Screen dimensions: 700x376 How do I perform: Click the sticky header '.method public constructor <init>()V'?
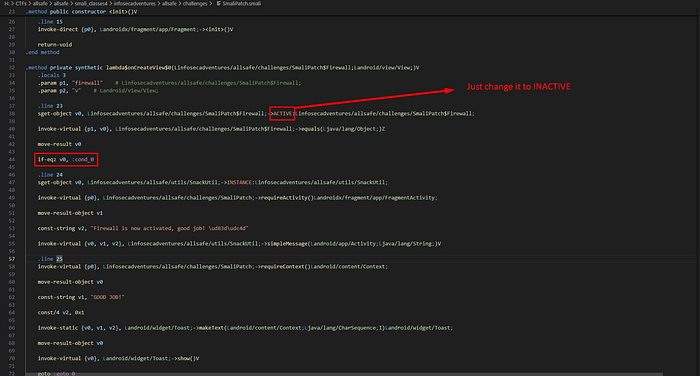pos(81,12)
